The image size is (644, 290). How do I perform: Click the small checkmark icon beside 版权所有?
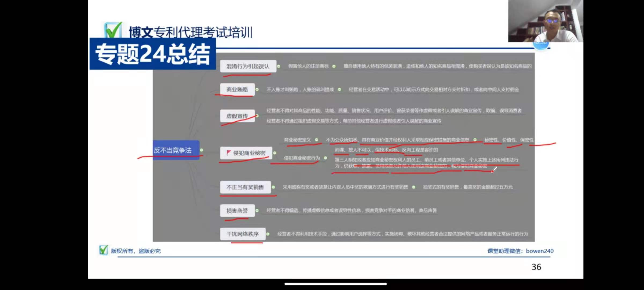[103, 250]
